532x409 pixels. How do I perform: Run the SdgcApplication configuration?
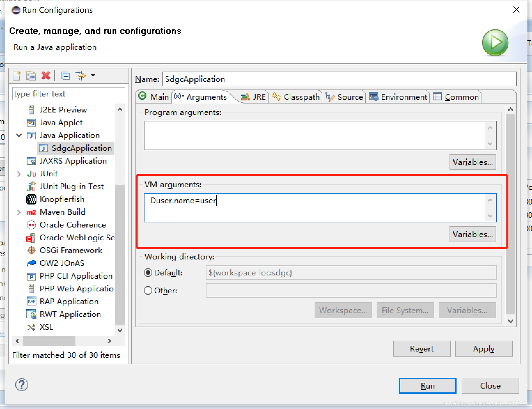point(427,385)
